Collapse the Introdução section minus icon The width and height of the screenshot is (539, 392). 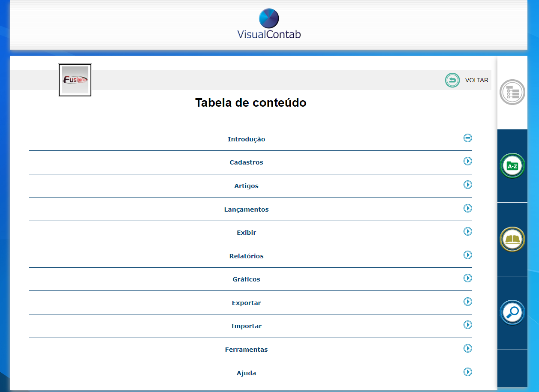[467, 138]
